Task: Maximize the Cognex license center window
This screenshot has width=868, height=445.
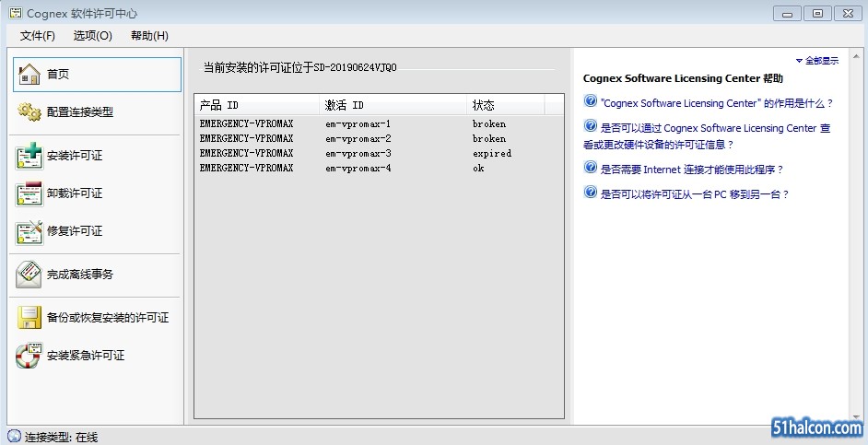Action: [x=817, y=14]
